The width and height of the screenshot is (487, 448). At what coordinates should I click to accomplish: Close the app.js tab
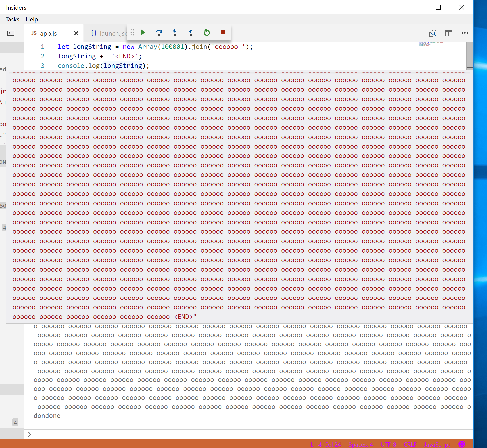coord(76,33)
